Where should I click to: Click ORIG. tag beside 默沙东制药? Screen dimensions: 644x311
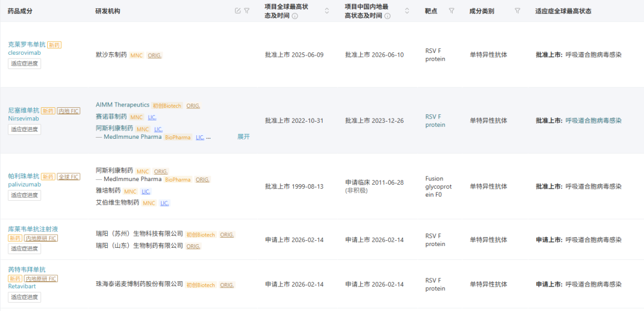(x=154, y=55)
